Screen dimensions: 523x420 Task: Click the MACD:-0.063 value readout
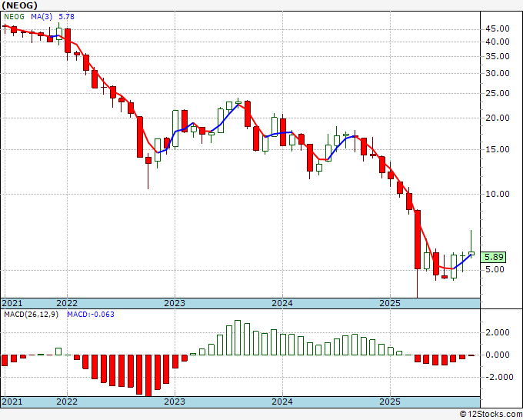[91, 315]
